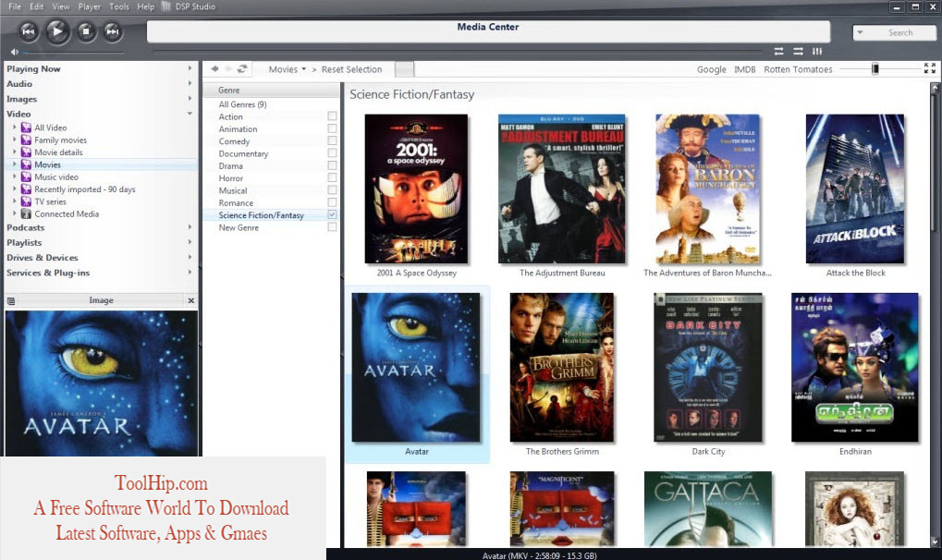Skip ahead with the next track button

coord(113,31)
